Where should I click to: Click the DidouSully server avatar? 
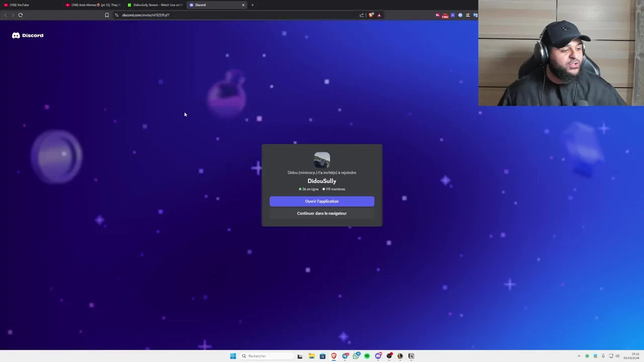322,160
